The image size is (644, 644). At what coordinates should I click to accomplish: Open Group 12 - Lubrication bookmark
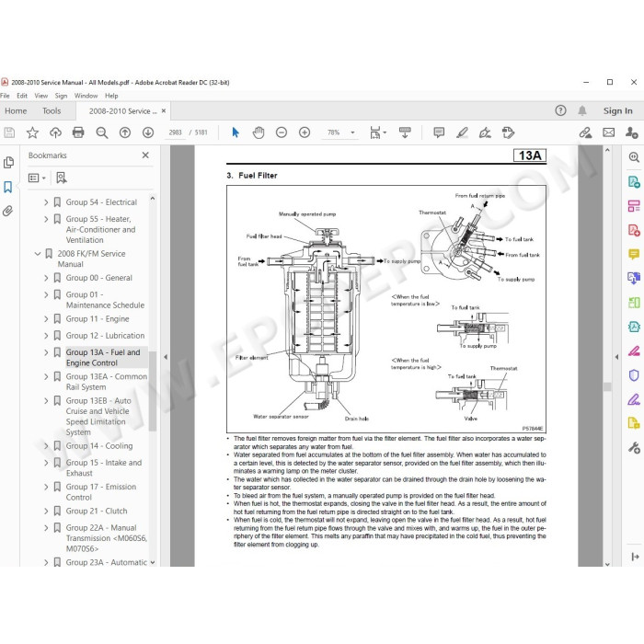tap(105, 336)
